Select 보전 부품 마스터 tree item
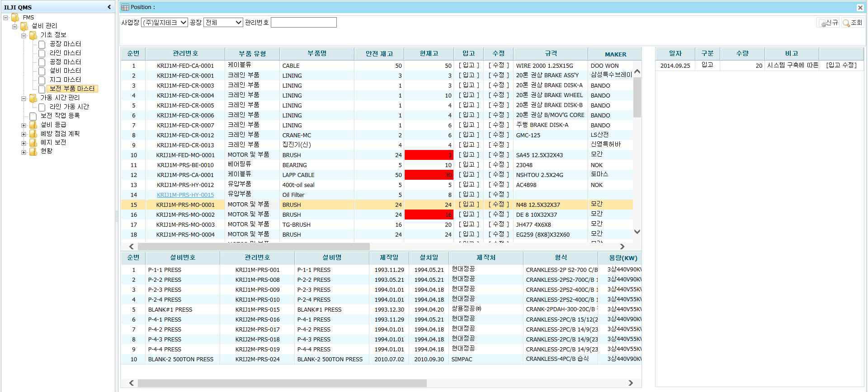 (x=72, y=89)
